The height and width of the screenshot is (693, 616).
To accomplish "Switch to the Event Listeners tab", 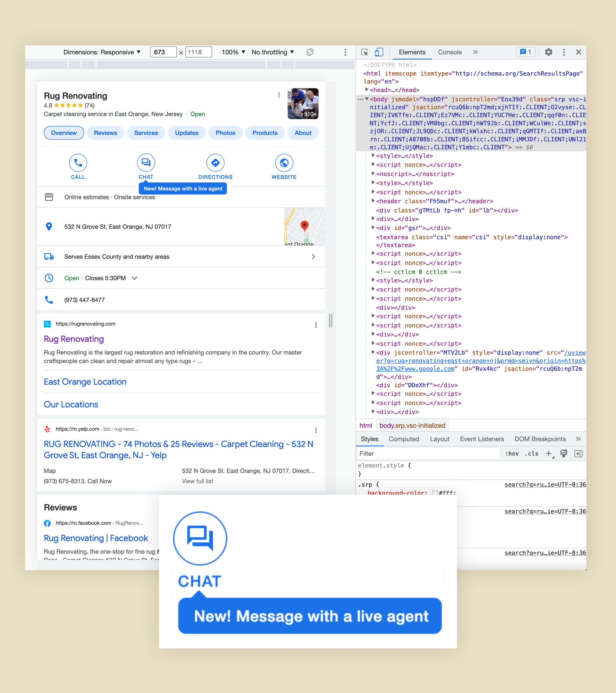I will coord(482,439).
